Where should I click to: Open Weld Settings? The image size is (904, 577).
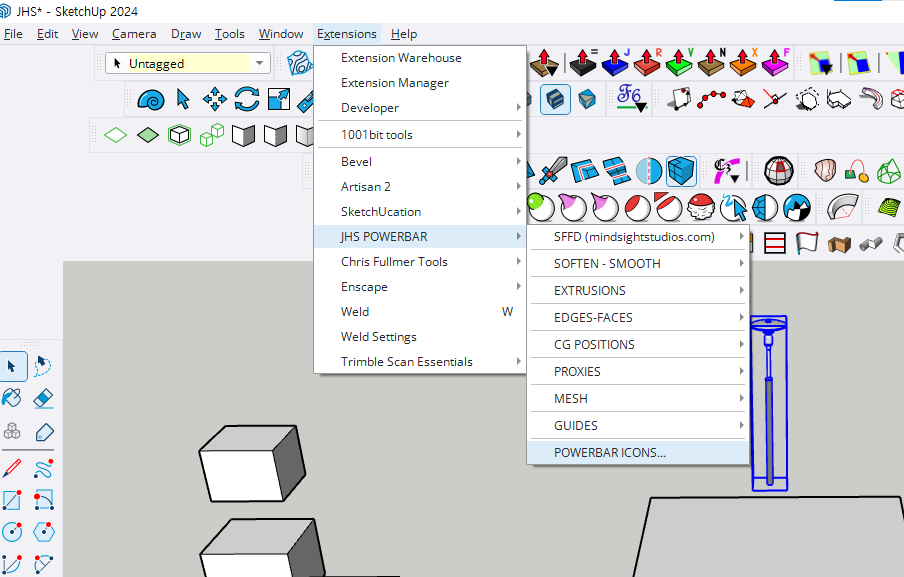[x=420, y=337]
